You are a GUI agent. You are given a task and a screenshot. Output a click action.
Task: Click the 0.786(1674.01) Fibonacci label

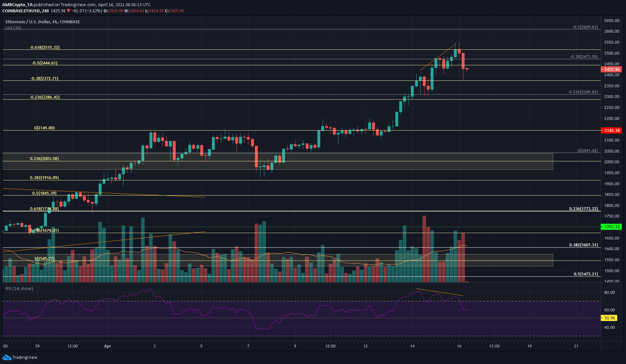pyautogui.click(x=44, y=230)
